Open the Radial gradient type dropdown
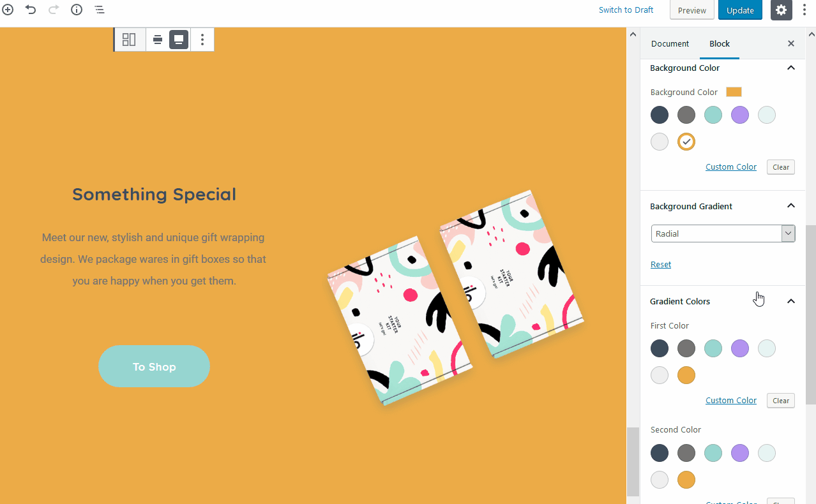Image resolution: width=816 pixels, height=504 pixels. tap(723, 233)
